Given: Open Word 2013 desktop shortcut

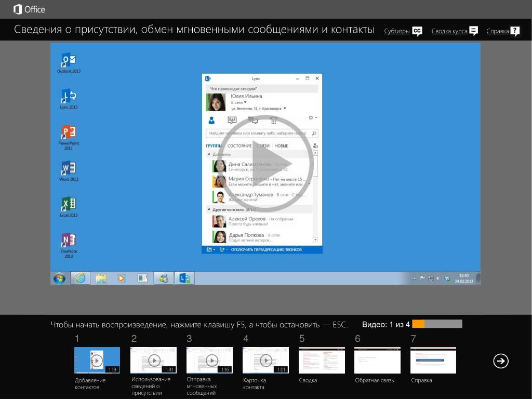Looking at the screenshot, I should coord(69,171).
